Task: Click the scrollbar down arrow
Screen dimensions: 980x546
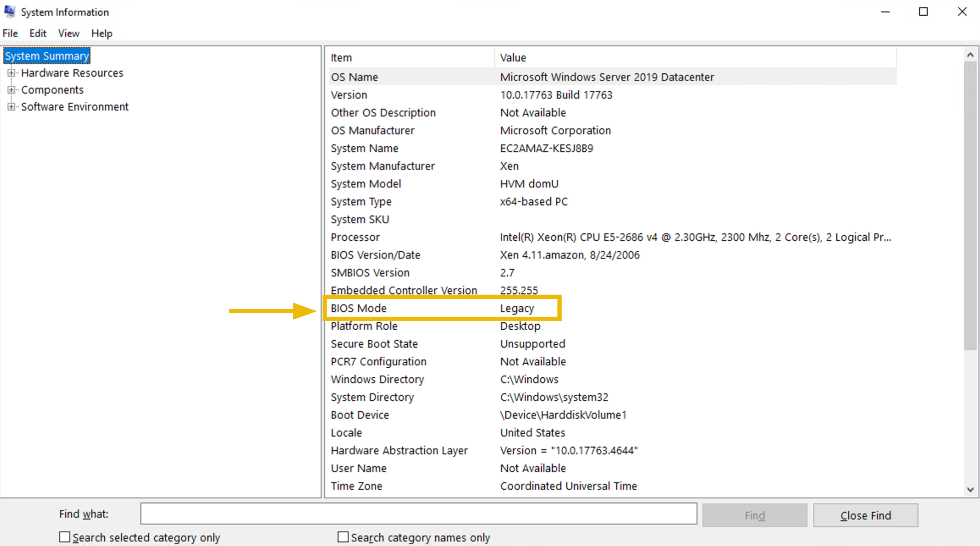Action: [x=970, y=490]
